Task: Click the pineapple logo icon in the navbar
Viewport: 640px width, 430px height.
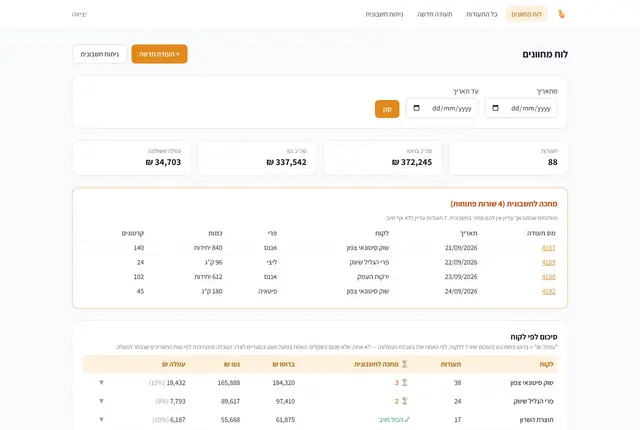Action: click(562, 14)
